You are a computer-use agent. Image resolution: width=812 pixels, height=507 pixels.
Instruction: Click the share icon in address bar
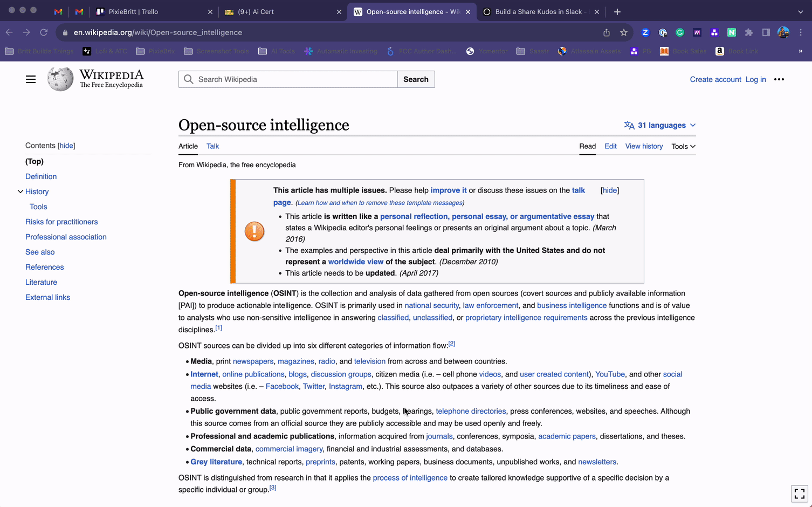click(x=607, y=32)
